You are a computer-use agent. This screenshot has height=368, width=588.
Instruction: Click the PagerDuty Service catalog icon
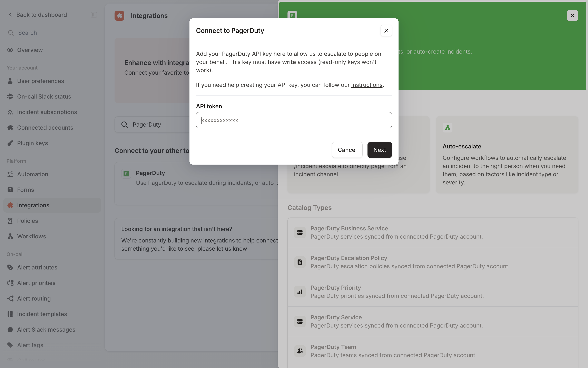tap(300, 322)
